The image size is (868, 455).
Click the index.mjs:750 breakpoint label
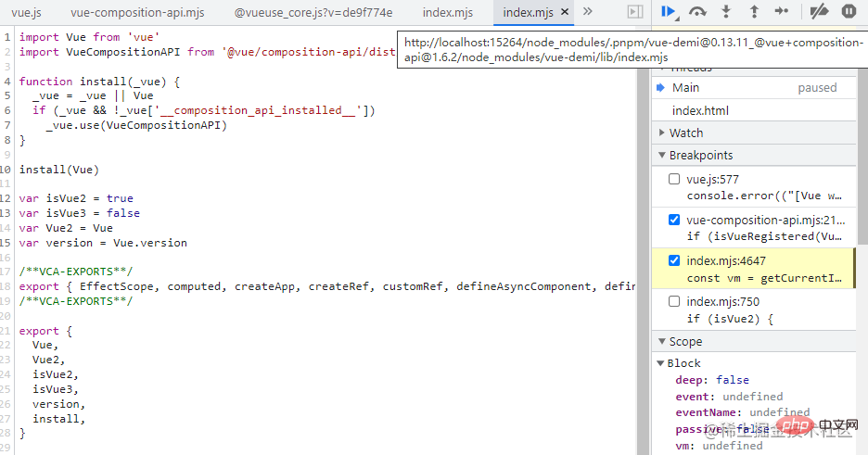(723, 301)
